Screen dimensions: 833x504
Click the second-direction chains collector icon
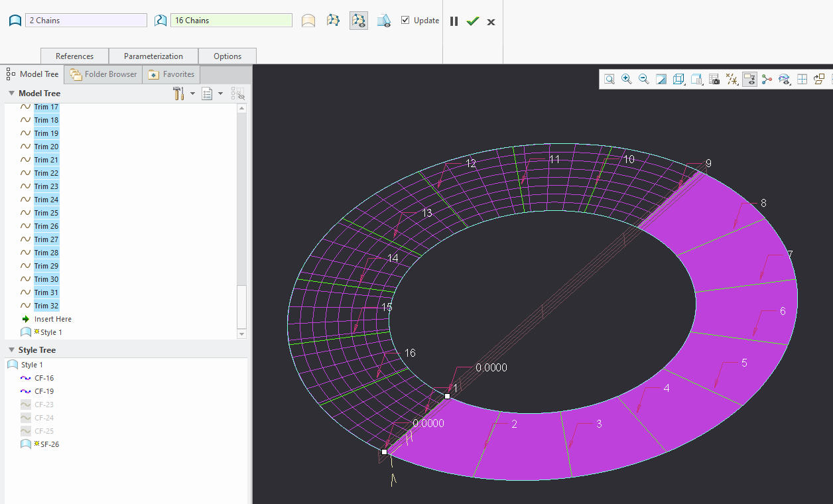[160, 20]
